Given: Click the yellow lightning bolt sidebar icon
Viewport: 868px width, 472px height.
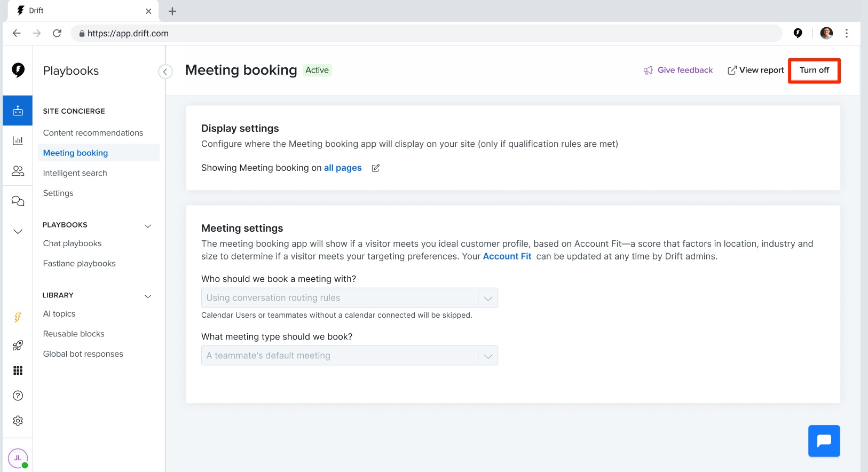Looking at the screenshot, I should (18, 318).
